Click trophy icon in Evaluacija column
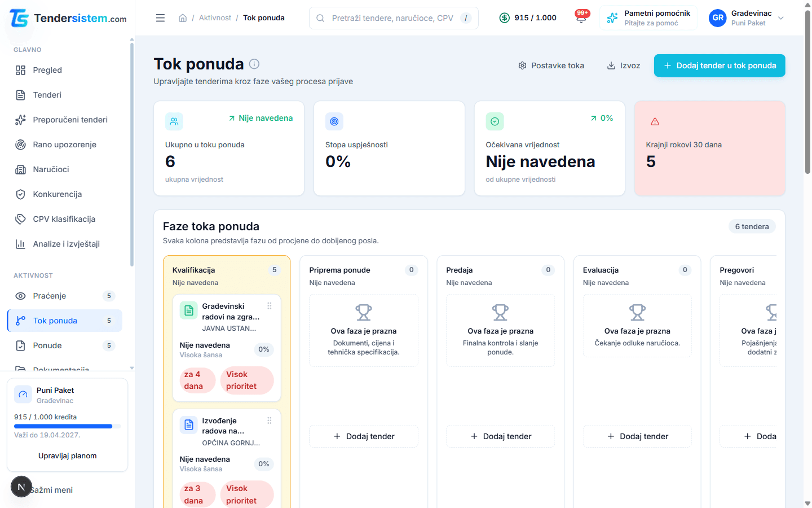812x508 pixels. [x=637, y=312]
